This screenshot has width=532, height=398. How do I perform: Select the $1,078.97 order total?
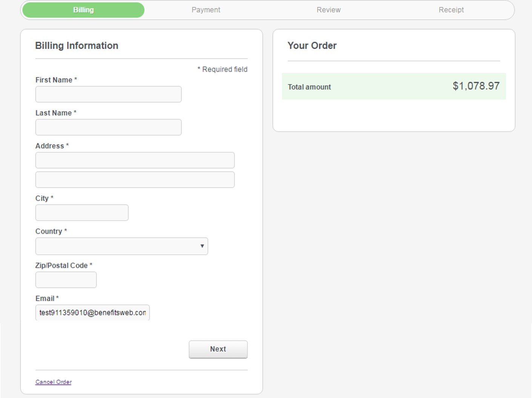476,86
